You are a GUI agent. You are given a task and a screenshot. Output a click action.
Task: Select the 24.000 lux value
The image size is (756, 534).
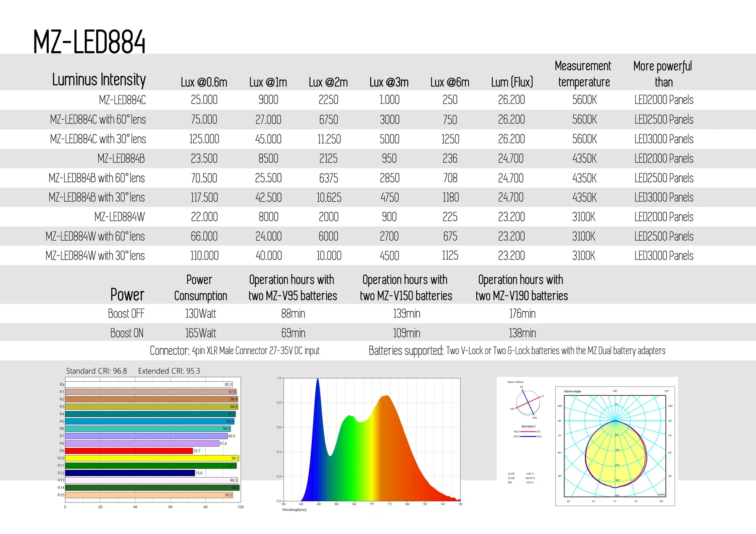(268, 236)
